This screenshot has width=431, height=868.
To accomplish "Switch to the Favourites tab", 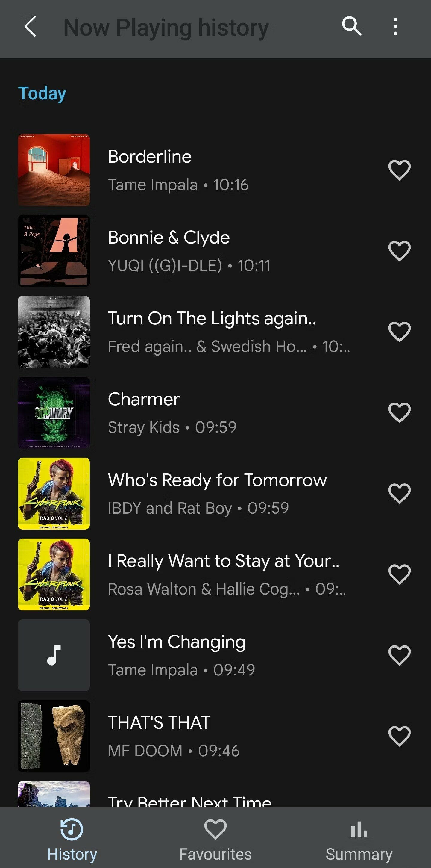I will pyautogui.click(x=215, y=839).
